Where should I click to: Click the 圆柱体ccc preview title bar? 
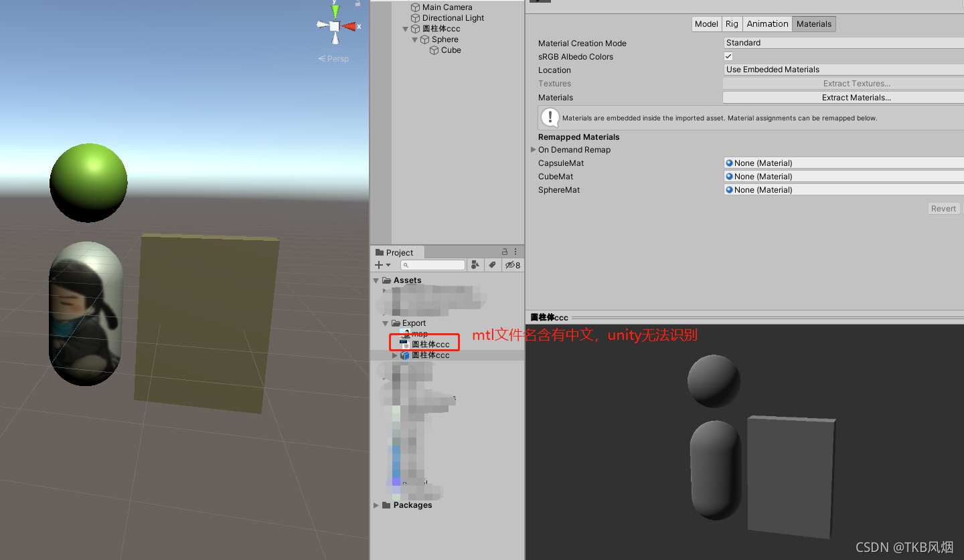(744, 317)
